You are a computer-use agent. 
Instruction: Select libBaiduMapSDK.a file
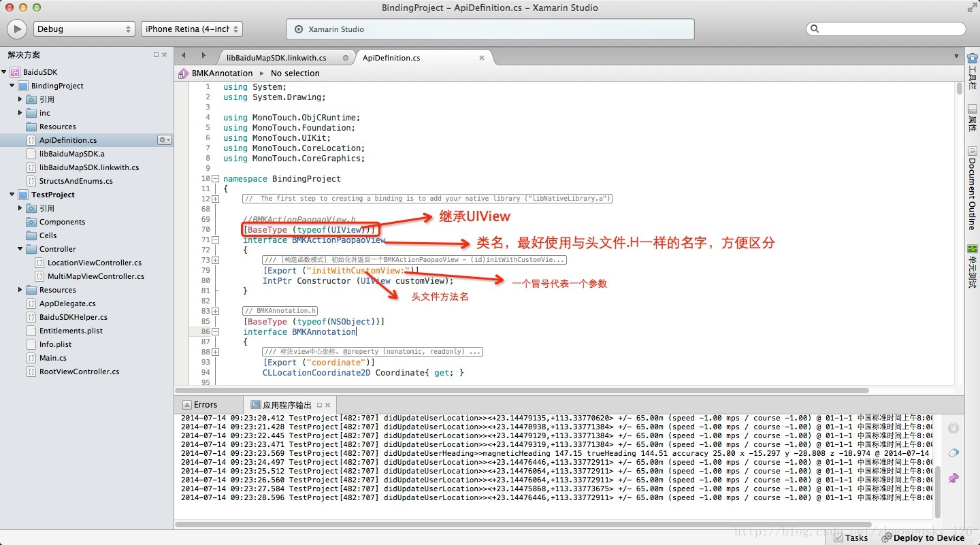pyautogui.click(x=71, y=154)
